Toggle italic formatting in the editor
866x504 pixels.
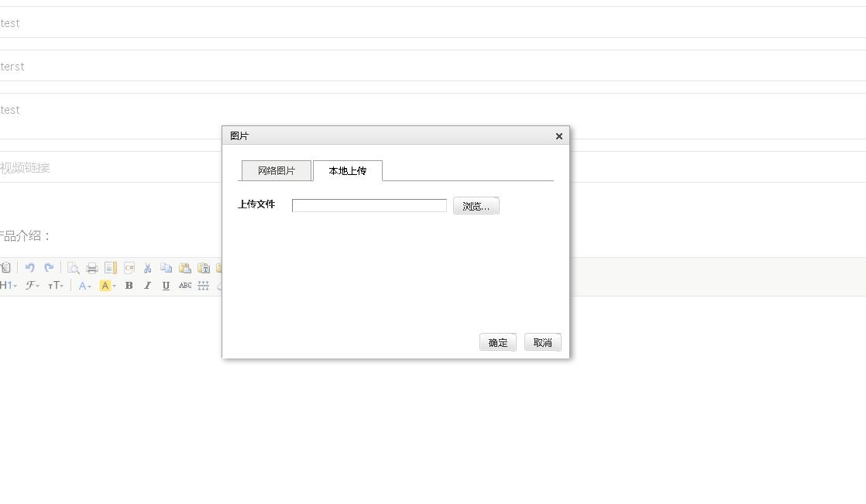point(146,286)
